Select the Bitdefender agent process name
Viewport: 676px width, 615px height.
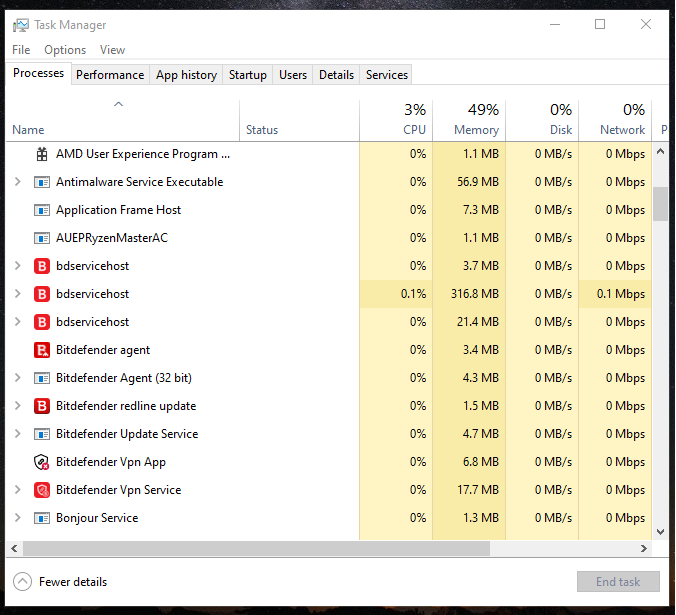click(x=103, y=350)
